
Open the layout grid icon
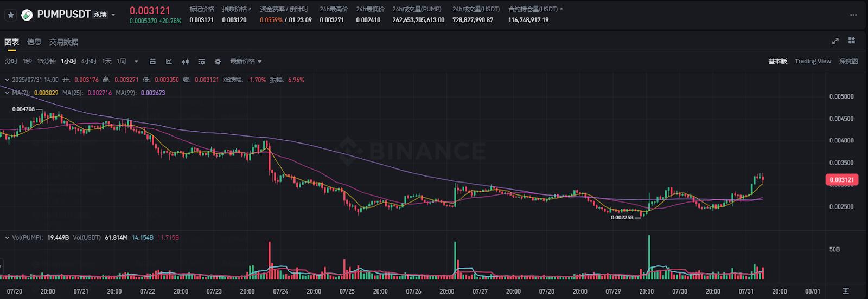[852, 41]
